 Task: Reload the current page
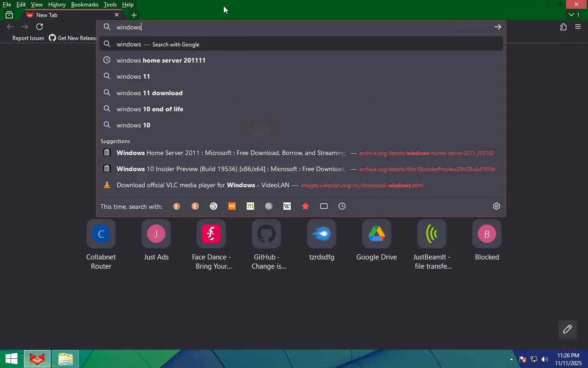(40, 27)
